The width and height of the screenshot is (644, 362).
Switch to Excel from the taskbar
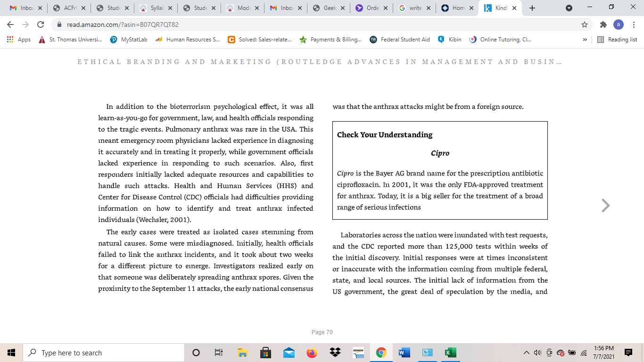450,353
